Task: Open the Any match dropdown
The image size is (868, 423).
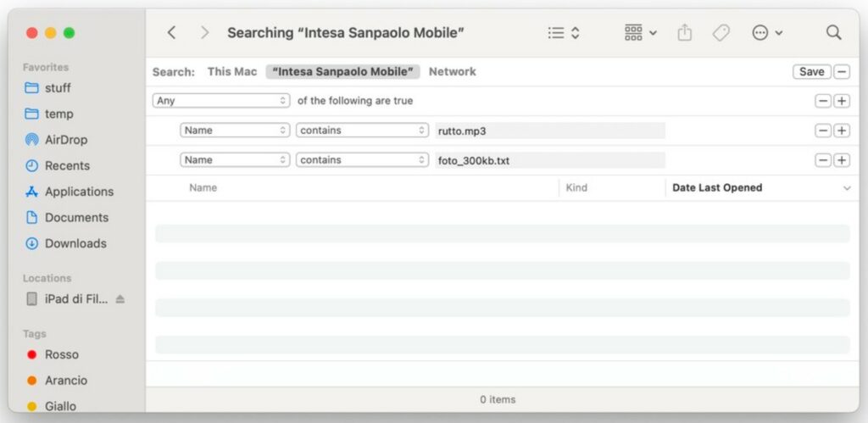Action: click(223, 101)
